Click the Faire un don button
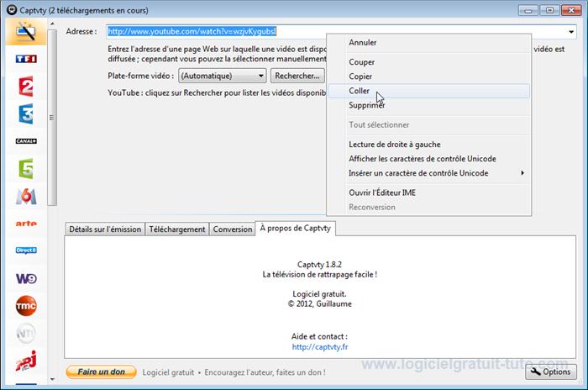 tap(102, 372)
